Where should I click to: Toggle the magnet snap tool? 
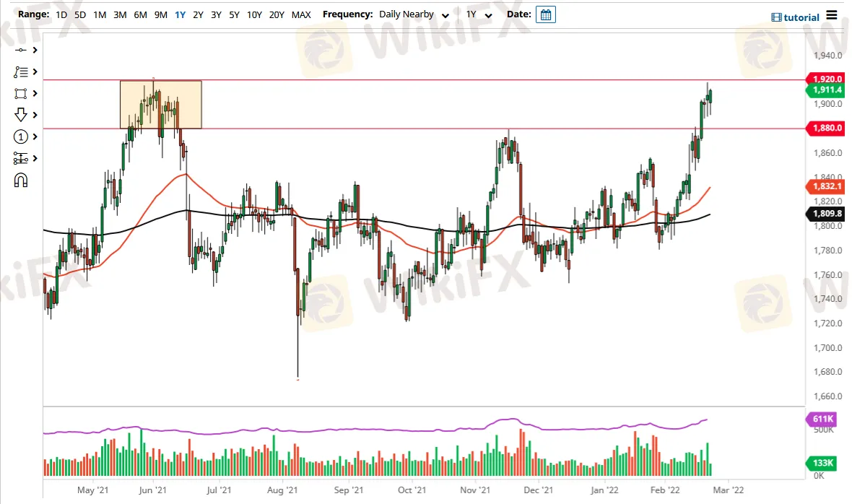(20, 181)
